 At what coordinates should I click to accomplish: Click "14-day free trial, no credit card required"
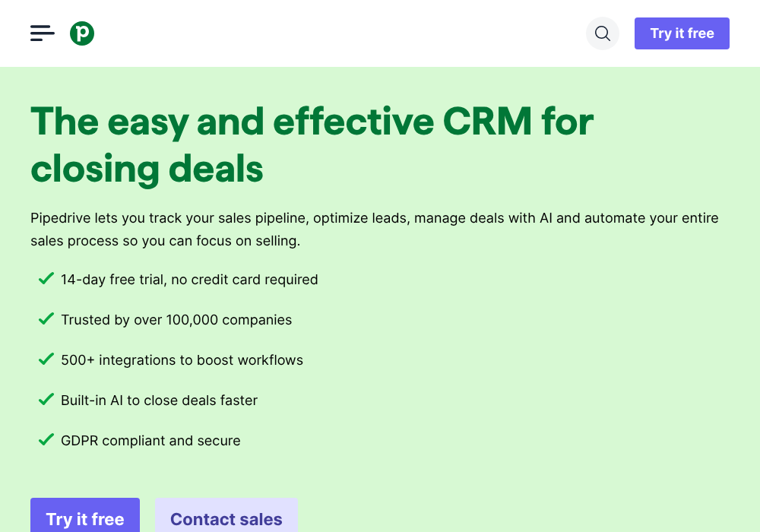189,279
